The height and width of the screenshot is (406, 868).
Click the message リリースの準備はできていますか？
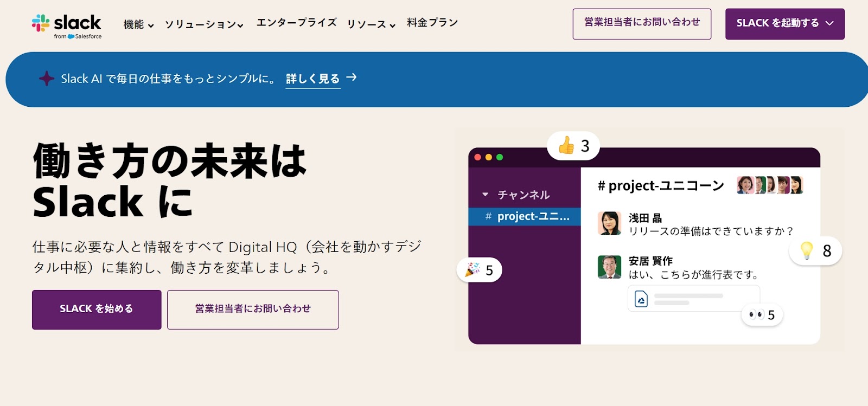coord(711,231)
